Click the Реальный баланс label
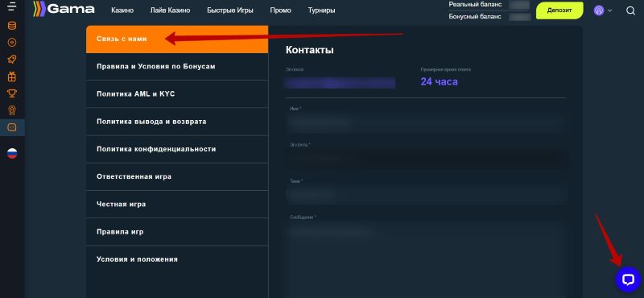This screenshot has width=644, height=298. pos(475,5)
